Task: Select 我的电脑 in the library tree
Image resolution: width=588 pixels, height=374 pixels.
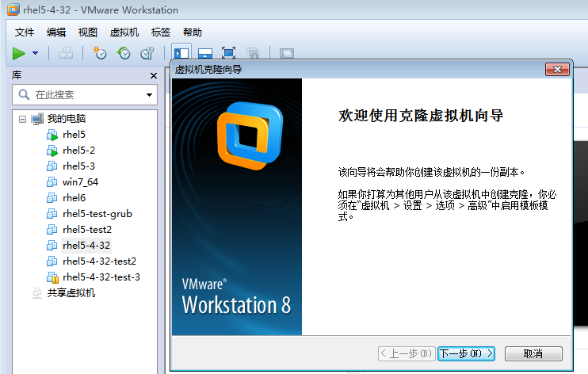Action: (x=67, y=119)
